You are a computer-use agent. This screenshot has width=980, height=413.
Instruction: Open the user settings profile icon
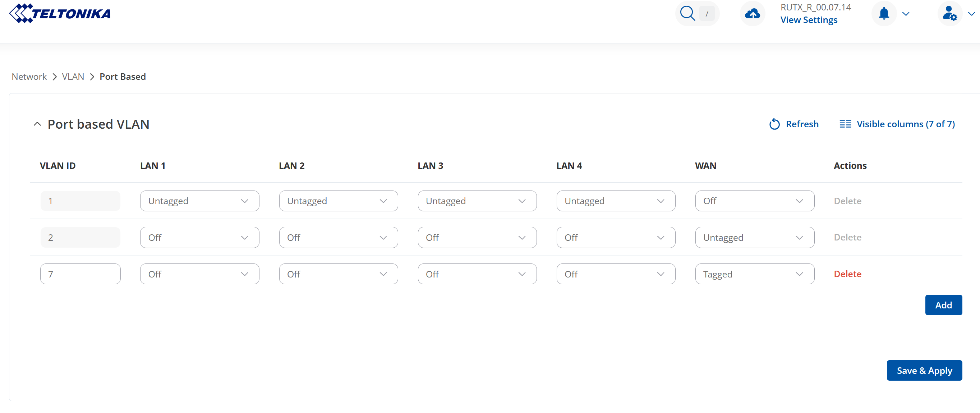[949, 14]
